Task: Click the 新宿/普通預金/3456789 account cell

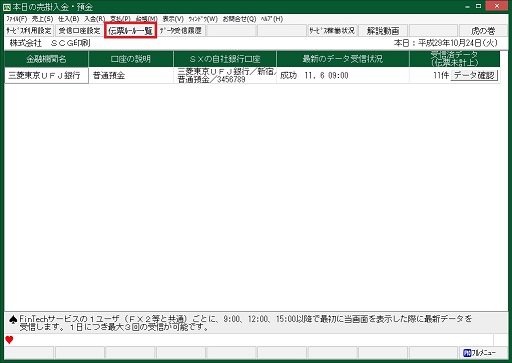Action: (225, 75)
